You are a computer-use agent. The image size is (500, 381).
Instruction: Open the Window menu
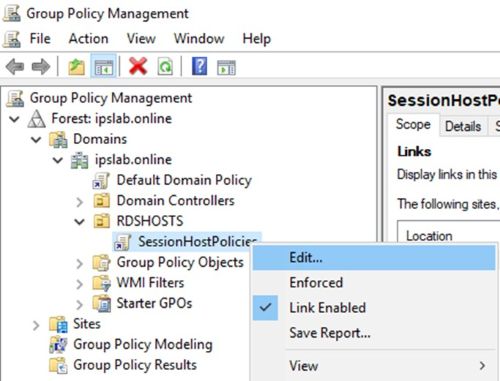[199, 39]
